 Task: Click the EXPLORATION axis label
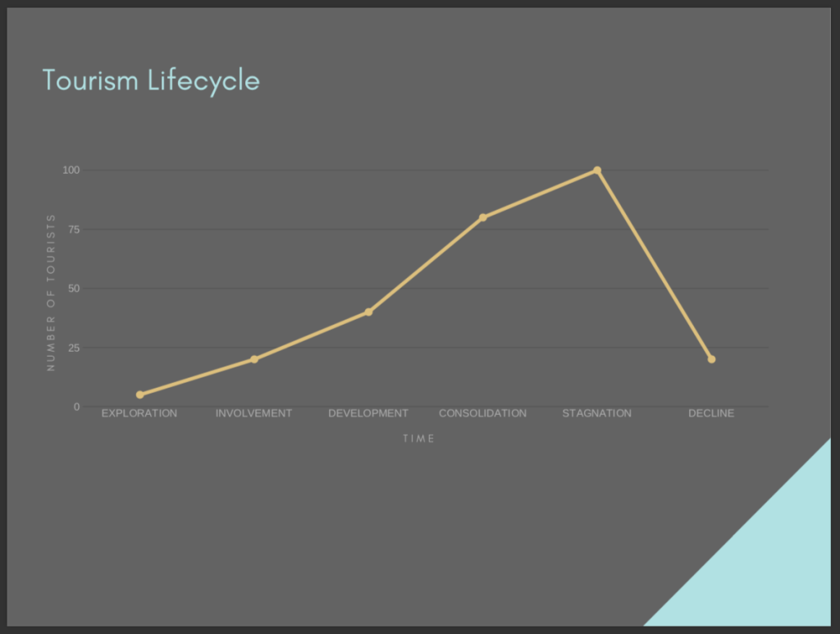pyautogui.click(x=139, y=413)
